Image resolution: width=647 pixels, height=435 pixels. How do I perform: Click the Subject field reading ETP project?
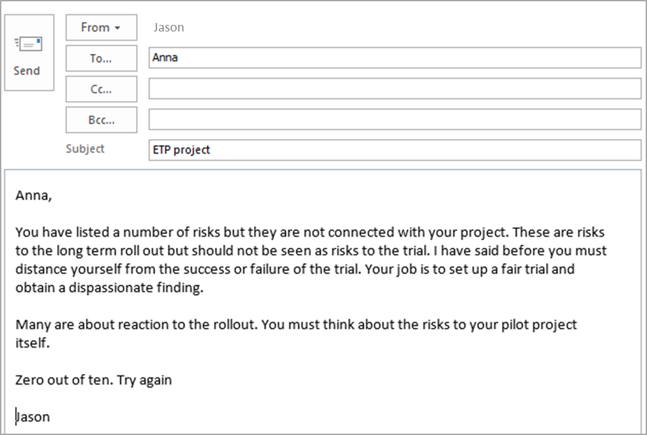pos(395,150)
